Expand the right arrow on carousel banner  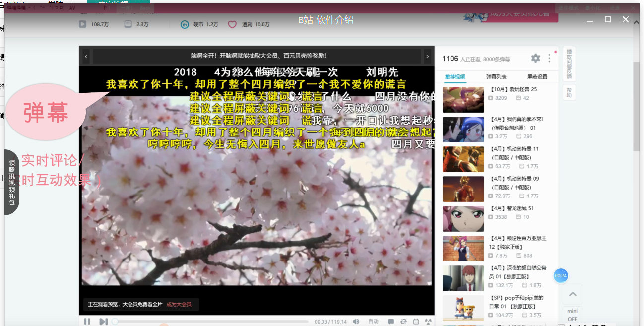[427, 57]
